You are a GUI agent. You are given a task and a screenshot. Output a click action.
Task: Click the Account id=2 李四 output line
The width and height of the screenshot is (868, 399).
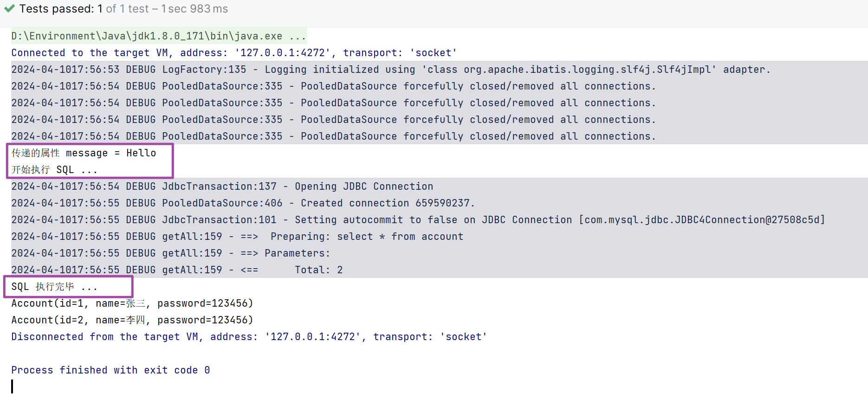pos(132,320)
